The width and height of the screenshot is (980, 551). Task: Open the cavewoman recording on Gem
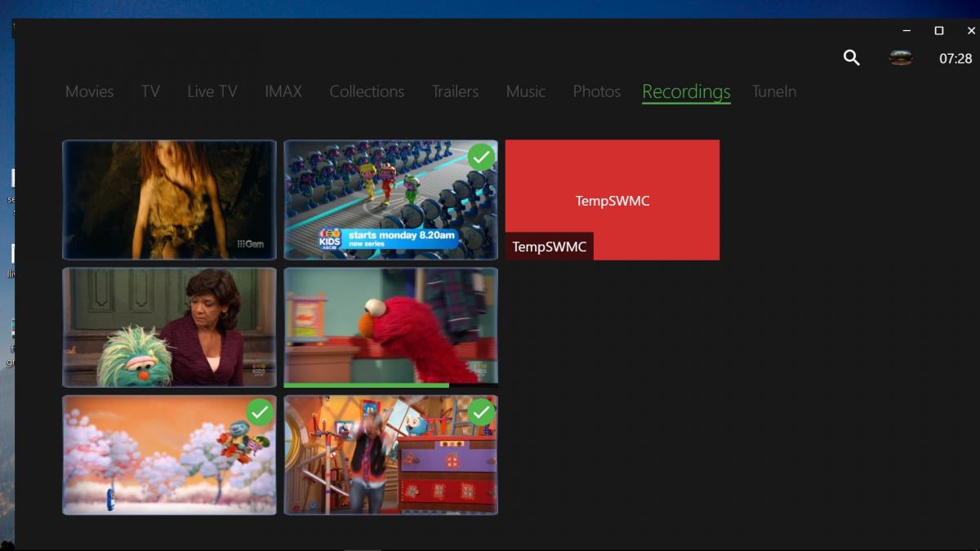(x=170, y=200)
